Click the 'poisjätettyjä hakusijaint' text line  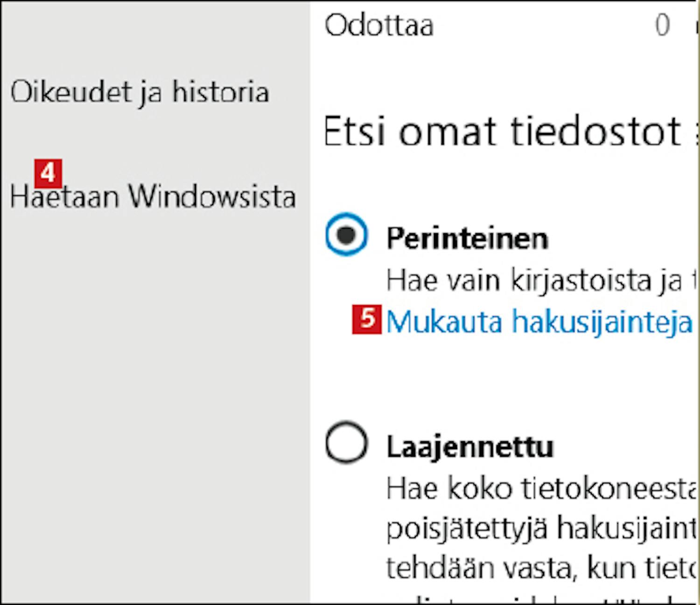[542, 529]
